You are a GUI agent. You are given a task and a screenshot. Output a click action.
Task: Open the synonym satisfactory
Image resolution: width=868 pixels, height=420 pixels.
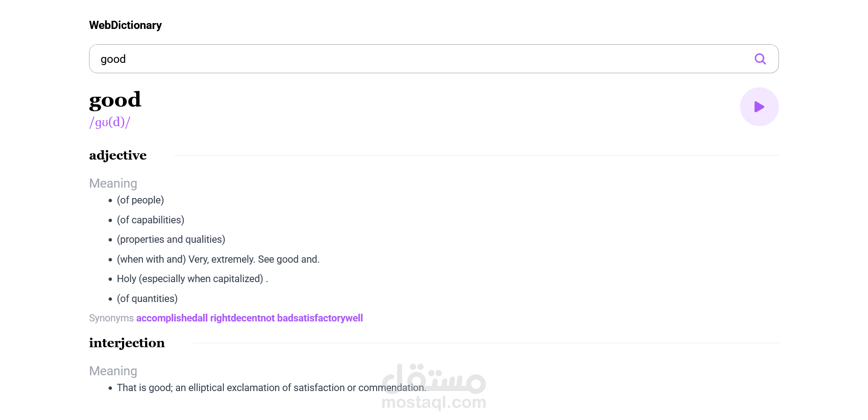(x=322, y=318)
